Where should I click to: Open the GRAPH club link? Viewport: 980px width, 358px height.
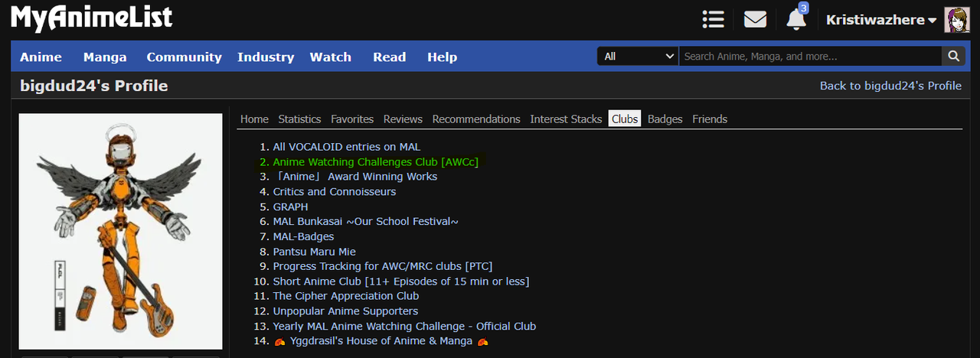[x=290, y=207]
